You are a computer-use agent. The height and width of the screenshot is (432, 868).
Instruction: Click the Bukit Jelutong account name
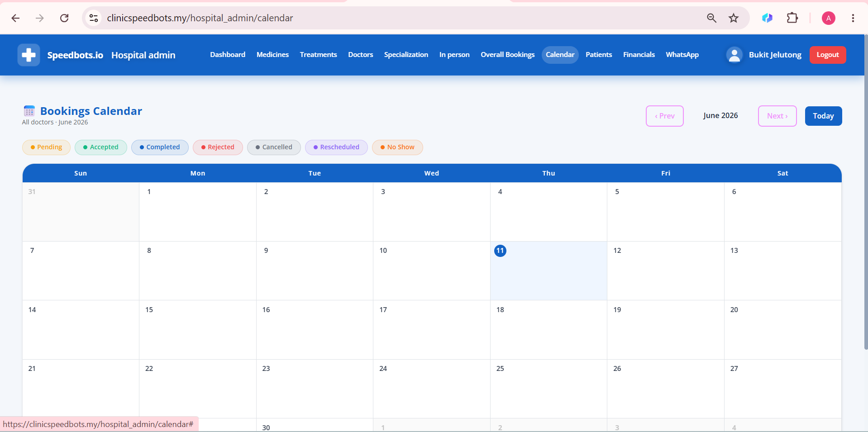[x=775, y=55]
